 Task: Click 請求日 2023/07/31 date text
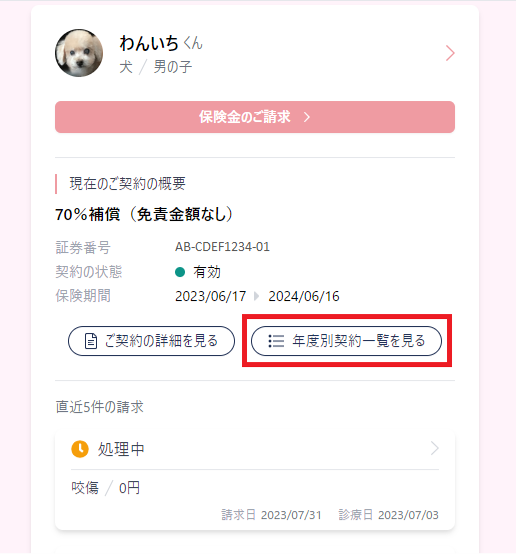click(x=271, y=515)
